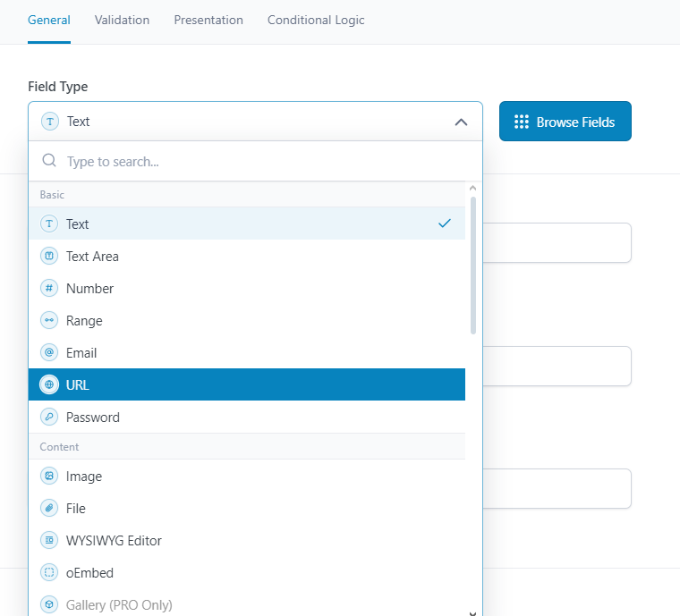
Task: Open the Presentation tab
Action: pos(208,20)
